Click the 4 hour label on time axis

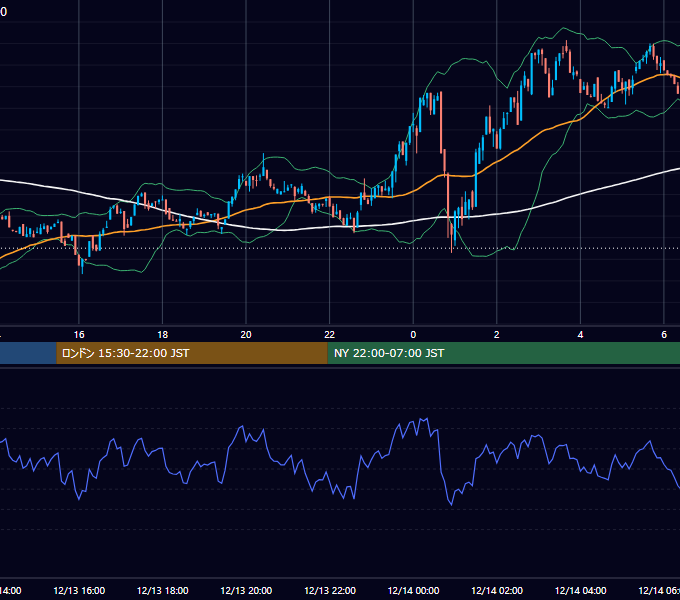point(580,335)
